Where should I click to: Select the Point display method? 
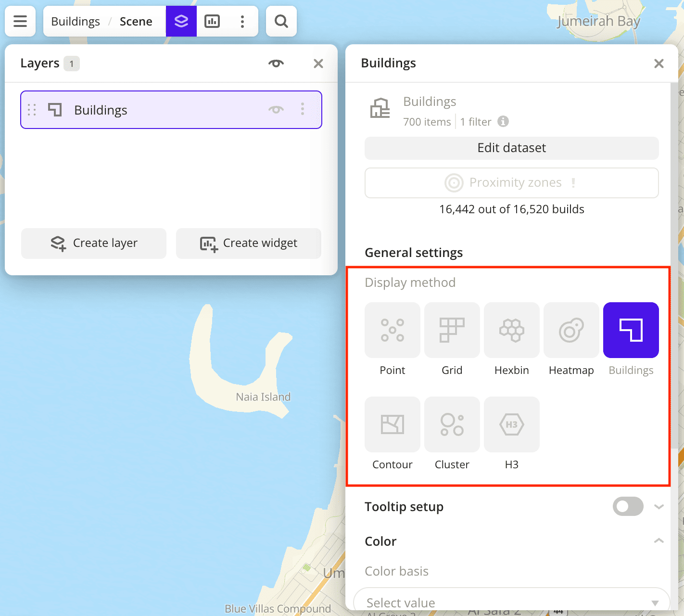coord(392,330)
